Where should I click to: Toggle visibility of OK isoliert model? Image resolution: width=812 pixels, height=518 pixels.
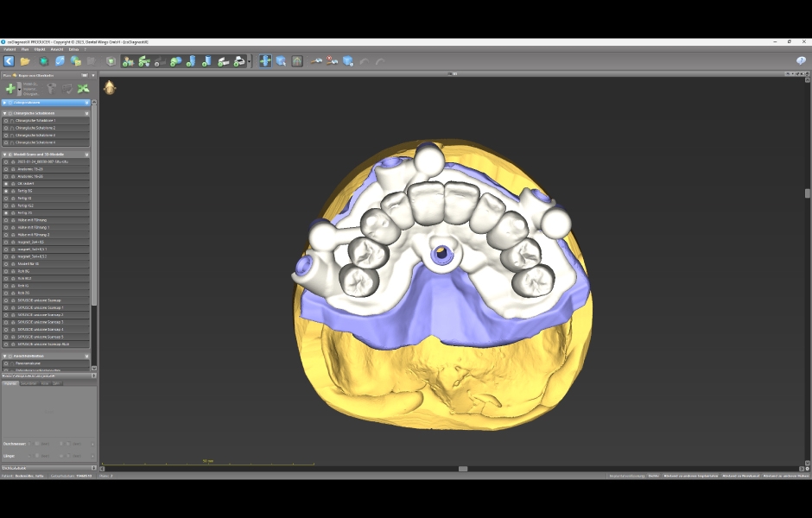point(6,184)
